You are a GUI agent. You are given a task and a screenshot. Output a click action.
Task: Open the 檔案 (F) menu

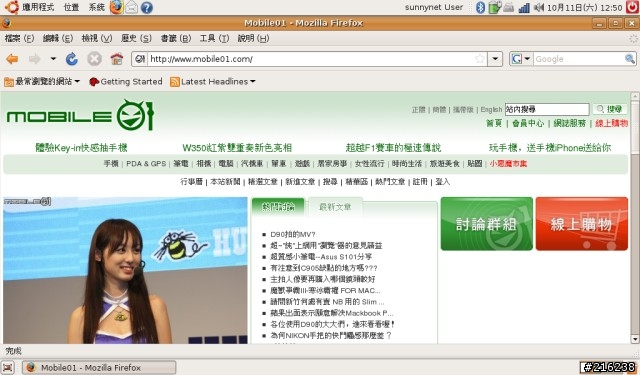(x=19, y=38)
